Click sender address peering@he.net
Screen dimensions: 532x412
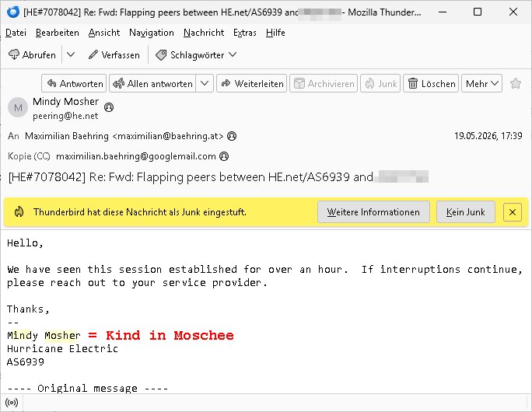tap(65, 116)
